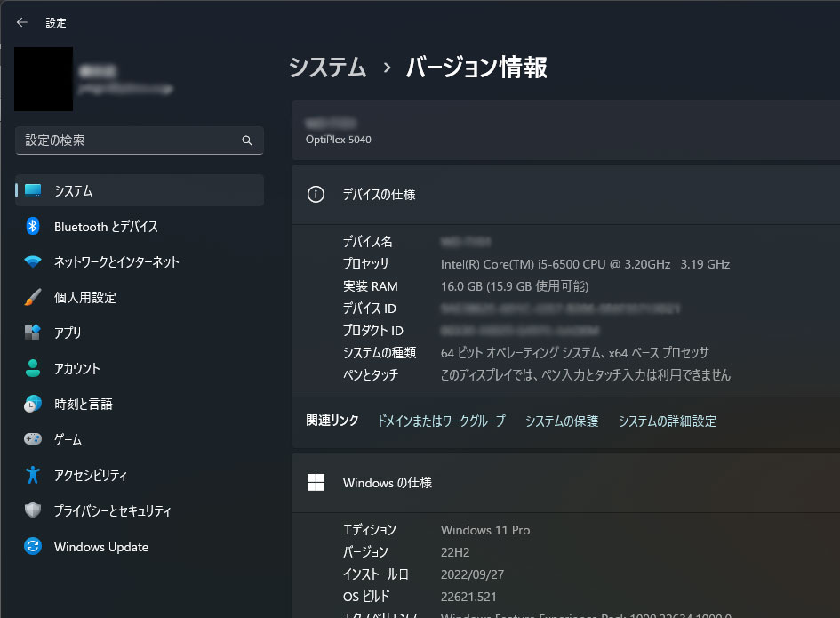
Task: Click the back arrow in Settings header
Action: click(22, 22)
